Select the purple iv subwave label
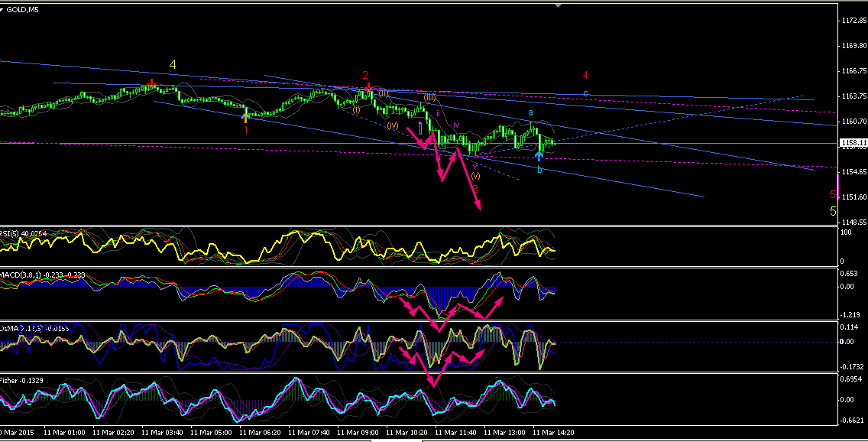This screenshot has width=868, height=442. 456,125
